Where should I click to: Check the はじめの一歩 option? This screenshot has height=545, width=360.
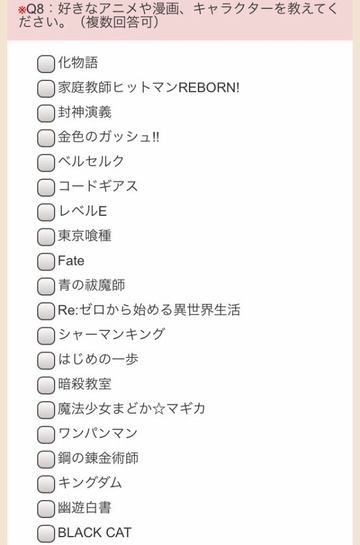pos(46,360)
